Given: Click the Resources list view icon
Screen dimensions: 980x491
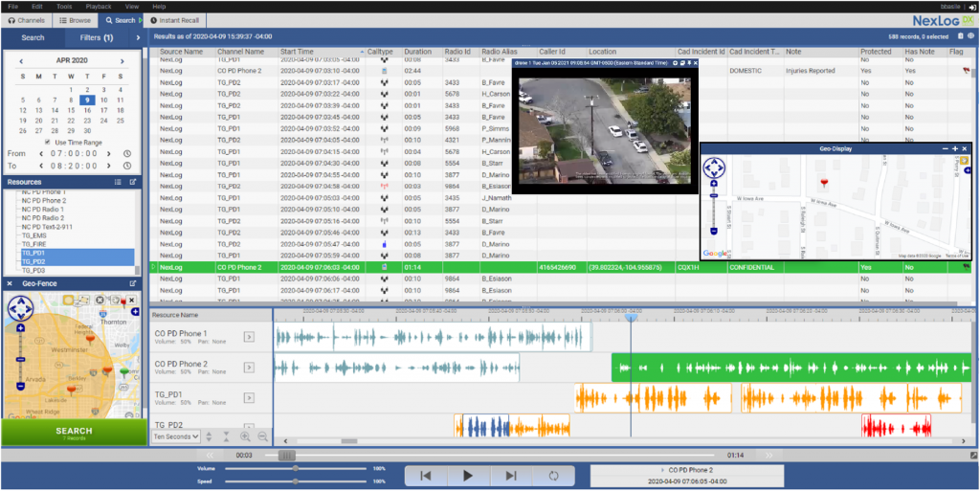Looking at the screenshot, I should click(118, 183).
